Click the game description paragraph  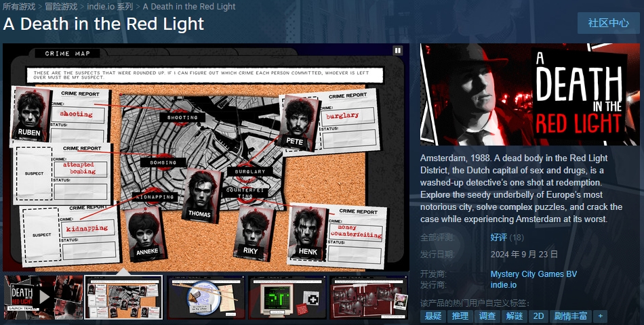coord(521,188)
